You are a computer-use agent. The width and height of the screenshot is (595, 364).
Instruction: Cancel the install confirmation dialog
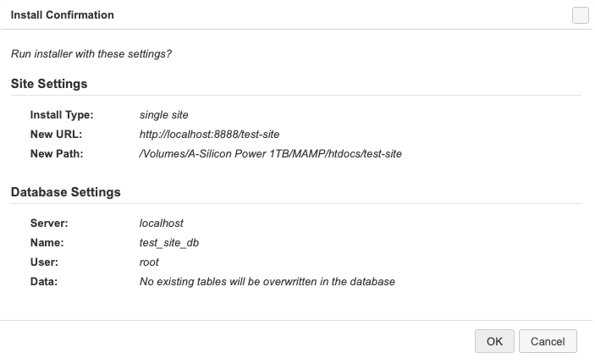point(548,341)
